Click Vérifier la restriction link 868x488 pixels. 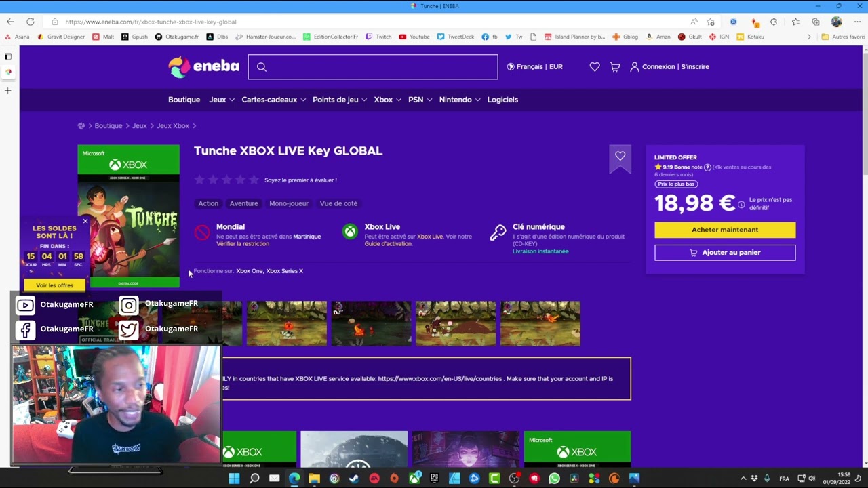click(243, 244)
